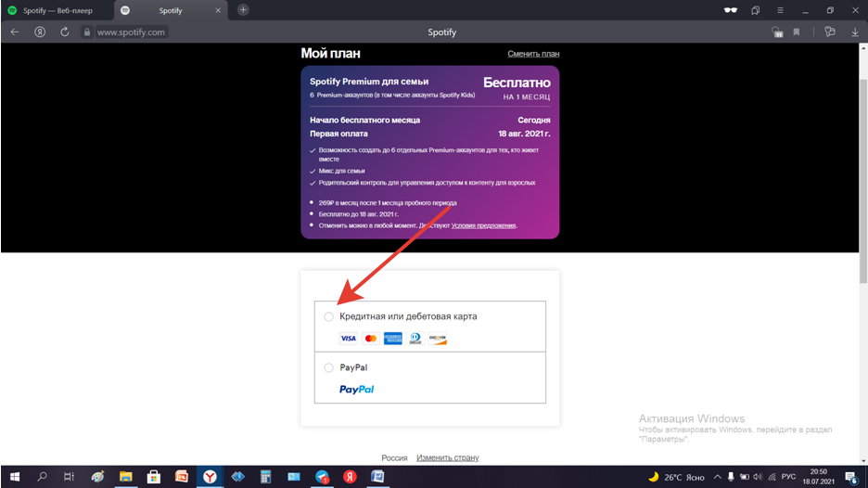
Task: Open the browser downloads icon
Action: 855,32
